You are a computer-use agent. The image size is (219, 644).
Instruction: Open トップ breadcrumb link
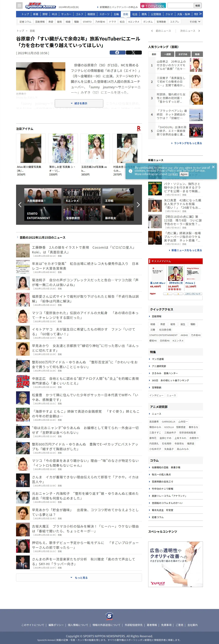[20, 31]
